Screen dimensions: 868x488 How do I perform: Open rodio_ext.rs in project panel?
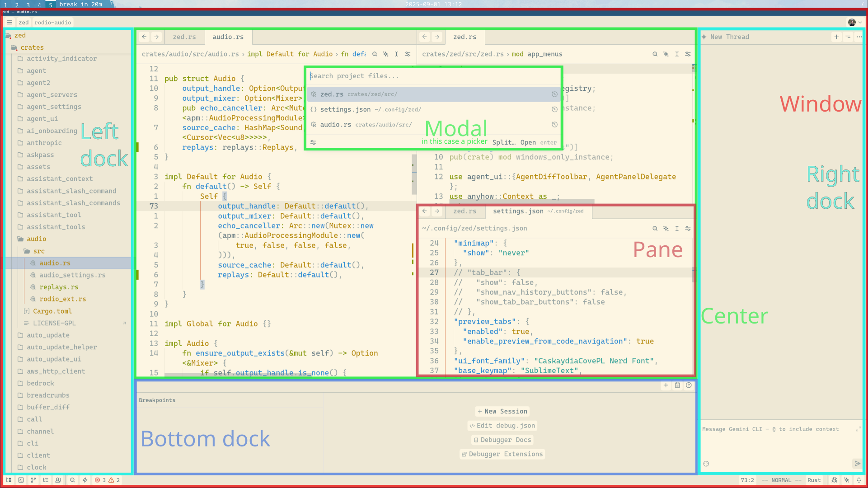point(62,299)
